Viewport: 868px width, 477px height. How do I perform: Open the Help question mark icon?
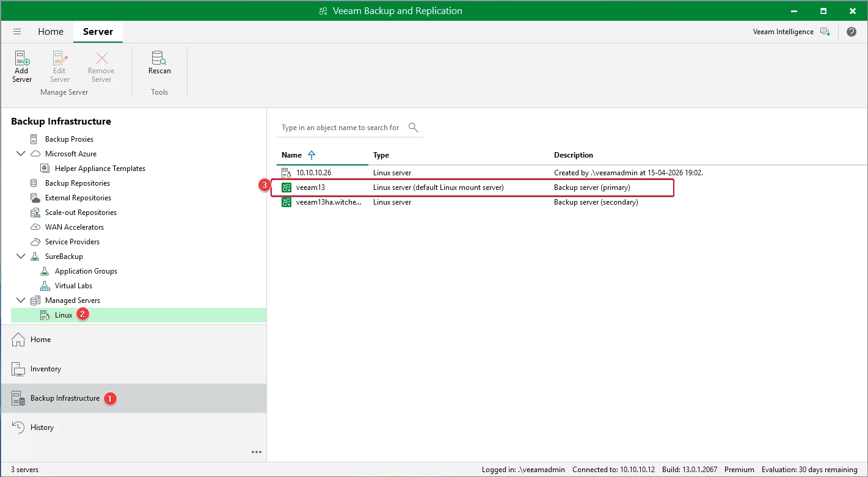(x=852, y=32)
